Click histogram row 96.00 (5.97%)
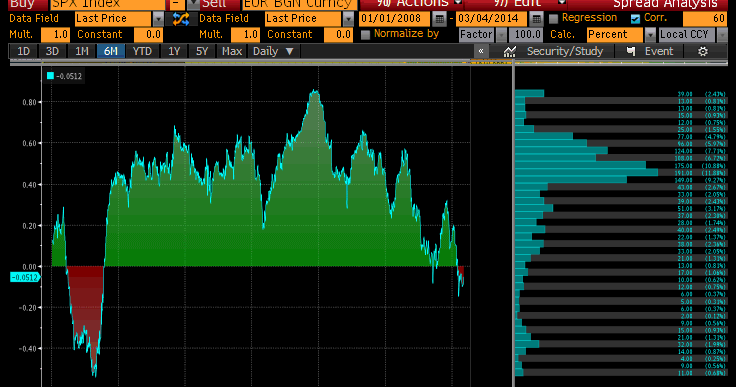This screenshot has width=736, height=387. [x=621, y=144]
